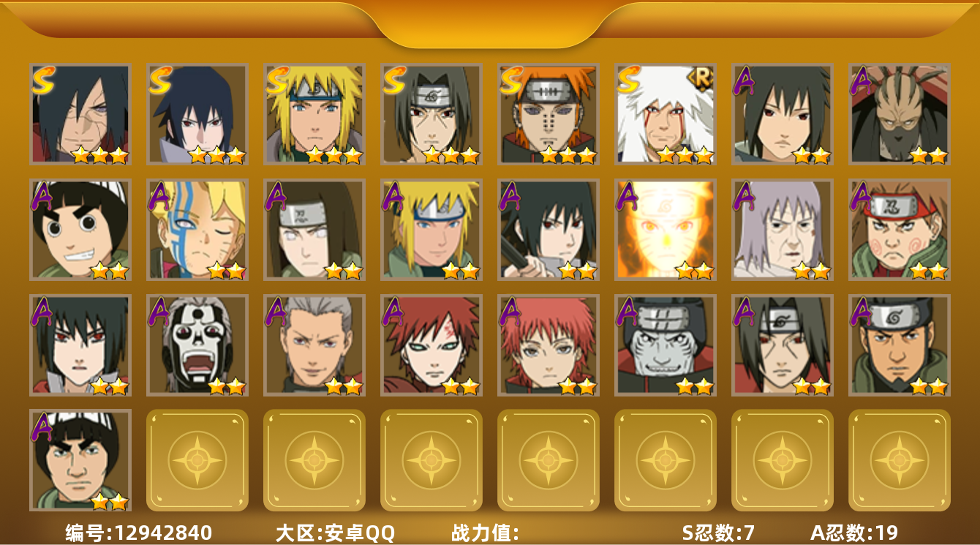Choose the S-rank orange-haired Pain portrait

coord(549,114)
